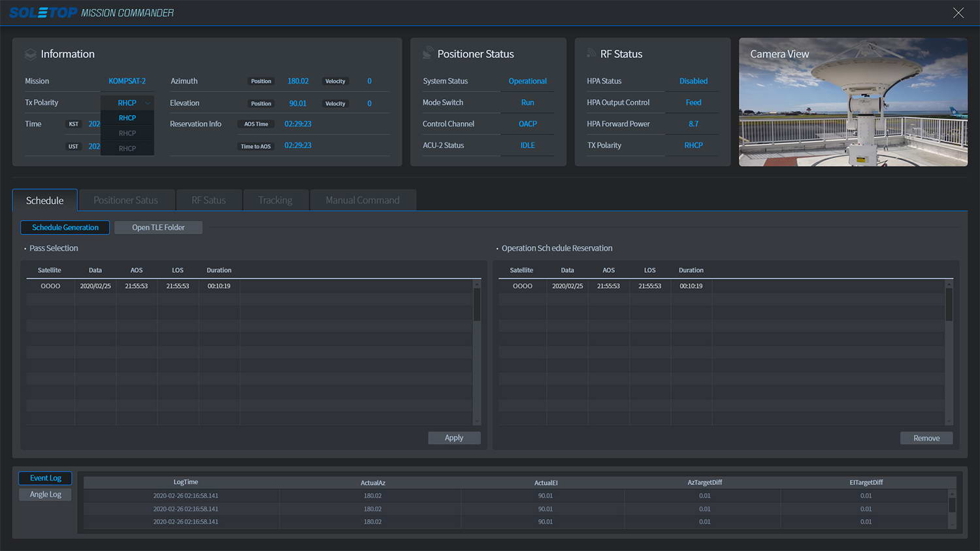Click 2020/02/25 in Operation Schedule Reservation table
This screenshot has width=980, height=551.
[x=568, y=286]
